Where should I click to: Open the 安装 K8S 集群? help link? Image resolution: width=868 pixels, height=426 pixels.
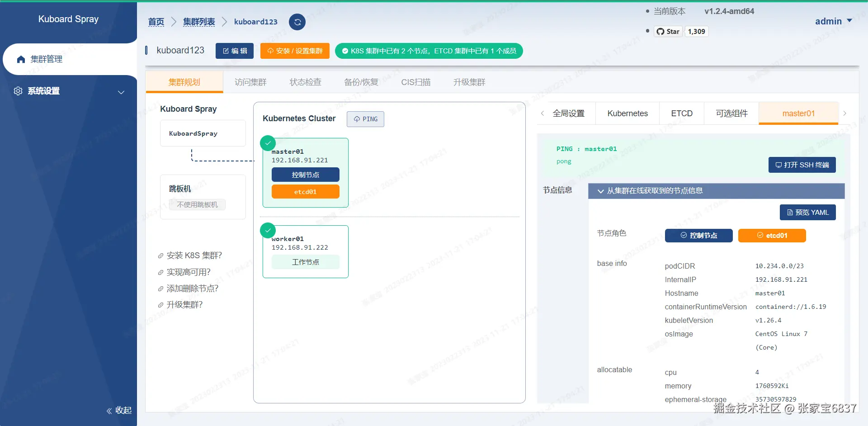point(194,256)
